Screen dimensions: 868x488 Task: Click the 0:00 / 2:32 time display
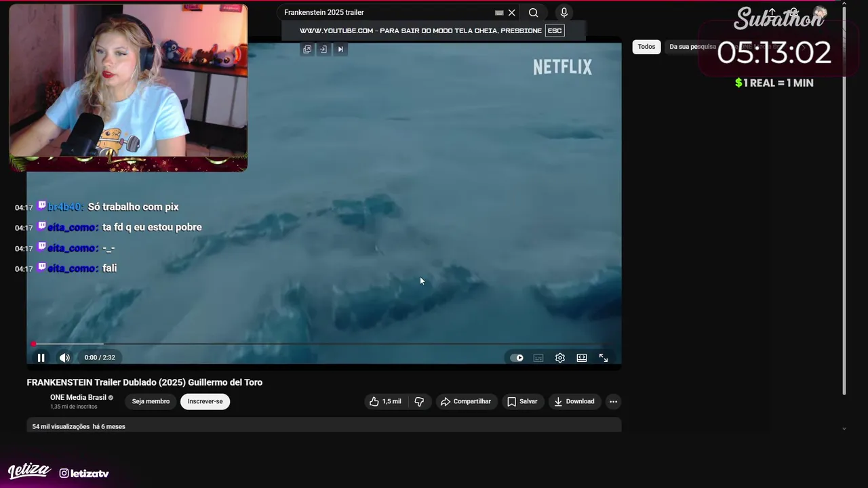(x=100, y=358)
